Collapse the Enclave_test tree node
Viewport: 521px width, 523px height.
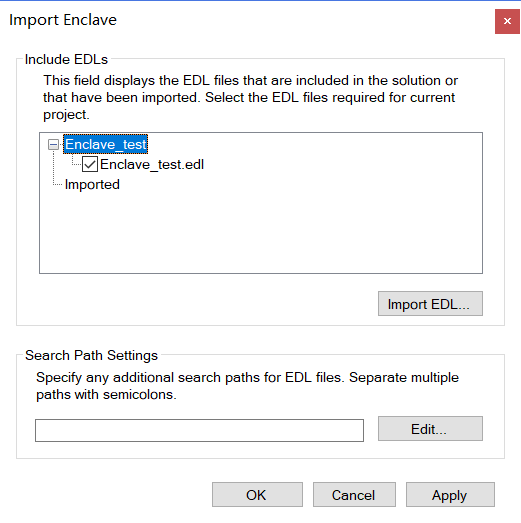coord(53,144)
